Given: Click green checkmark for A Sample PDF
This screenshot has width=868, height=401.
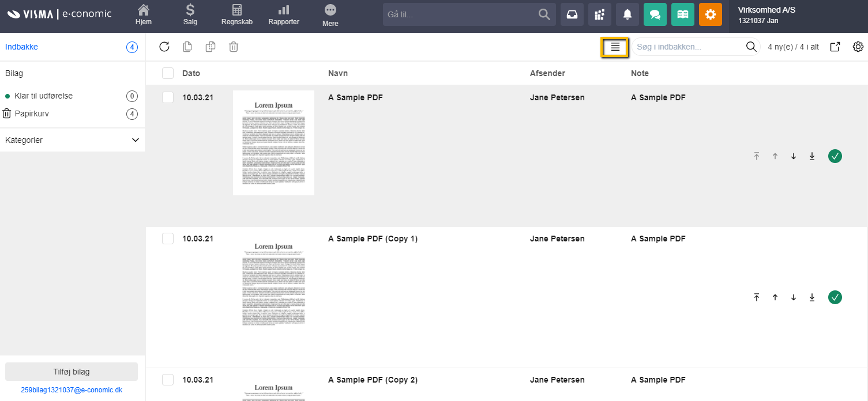Looking at the screenshot, I should click(835, 156).
